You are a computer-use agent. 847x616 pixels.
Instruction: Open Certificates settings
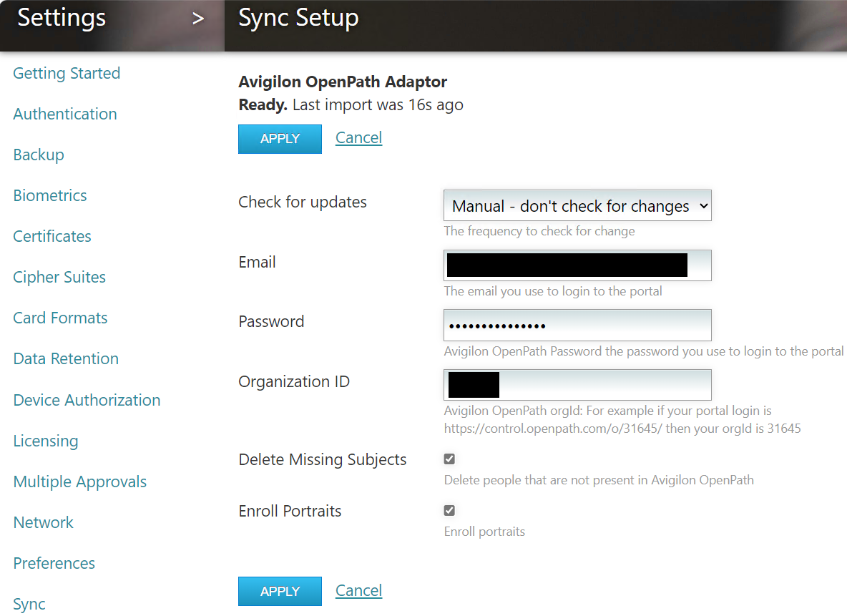coord(52,236)
